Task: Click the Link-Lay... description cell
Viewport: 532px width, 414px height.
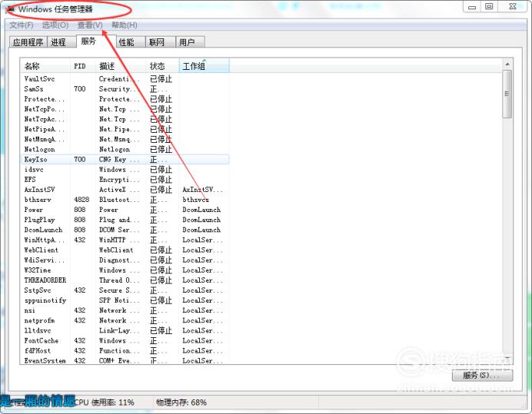Action: click(119, 330)
